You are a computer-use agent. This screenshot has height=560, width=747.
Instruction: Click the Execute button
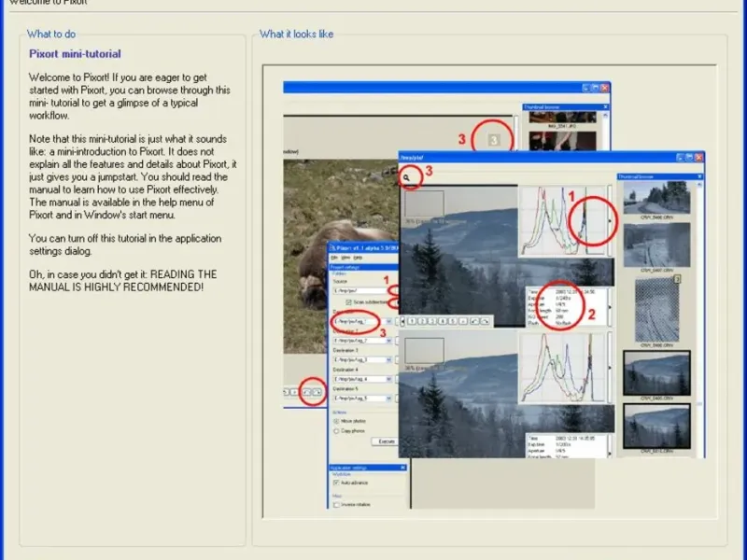(x=386, y=441)
